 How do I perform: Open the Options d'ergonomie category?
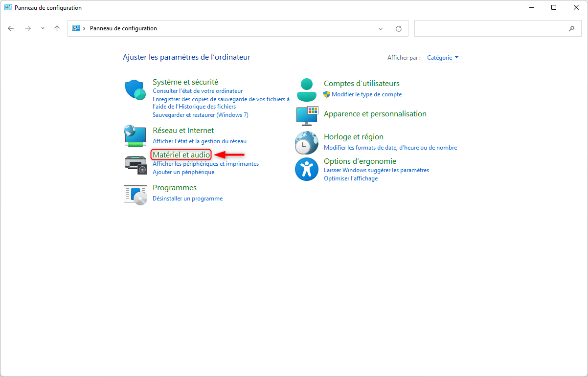click(360, 161)
